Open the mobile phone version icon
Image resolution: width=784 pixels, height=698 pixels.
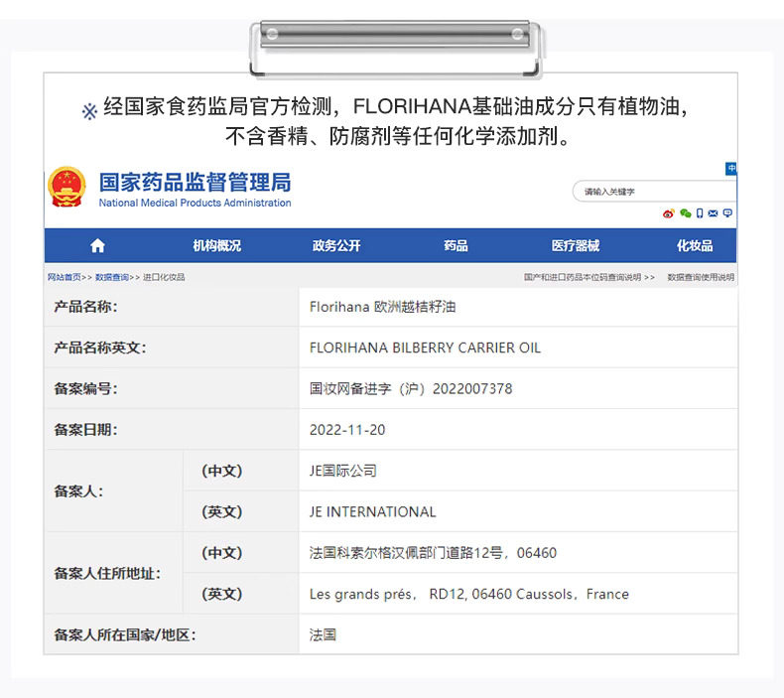pyautogui.click(x=700, y=213)
